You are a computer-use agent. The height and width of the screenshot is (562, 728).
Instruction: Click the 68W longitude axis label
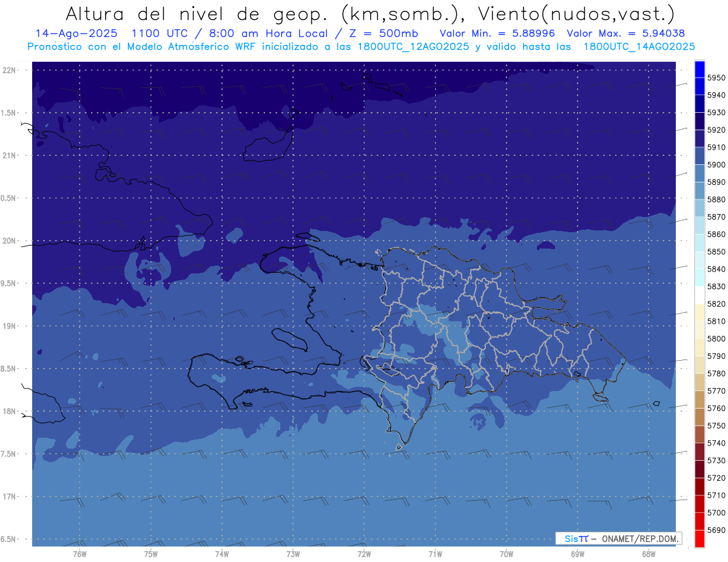[x=648, y=554]
